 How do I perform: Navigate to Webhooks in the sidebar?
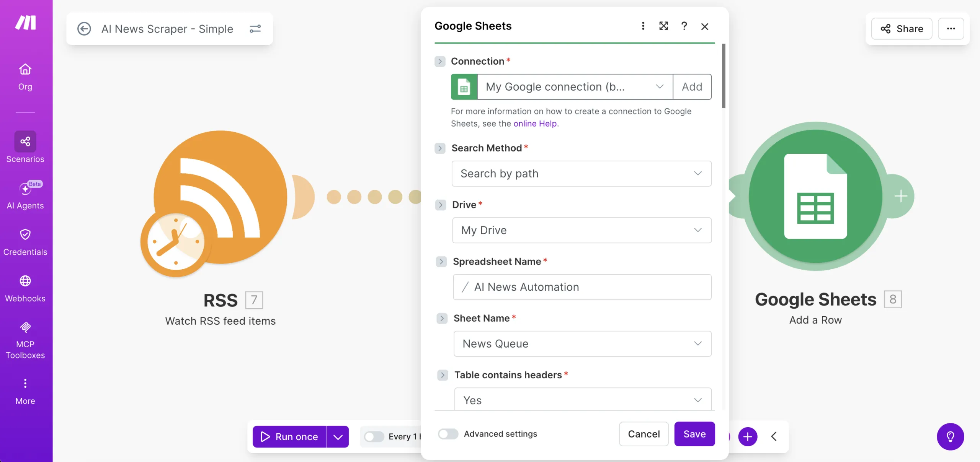point(25,287)
